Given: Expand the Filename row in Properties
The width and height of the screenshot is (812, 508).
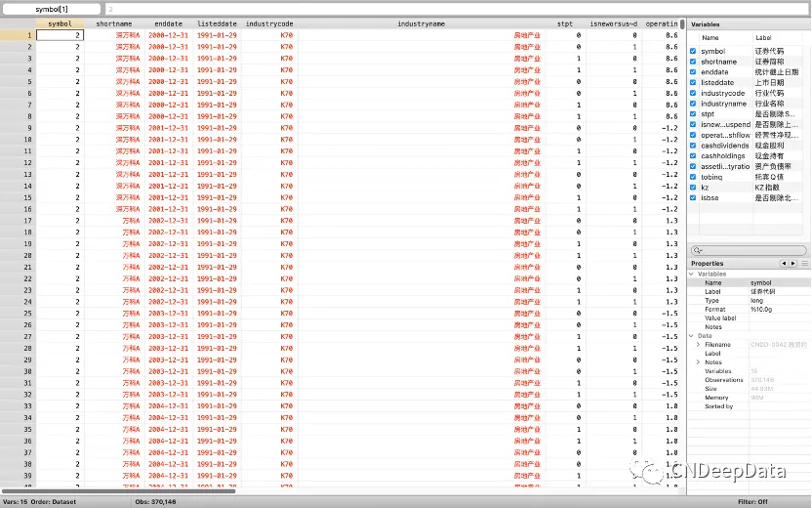Looking at the screenshot, I should [x=698, y=344].
